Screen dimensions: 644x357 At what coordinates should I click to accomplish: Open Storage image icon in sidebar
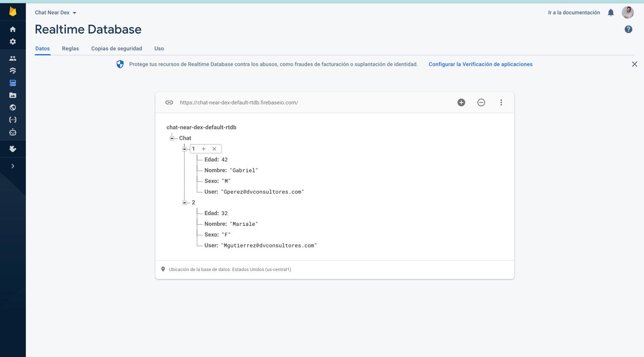tap(13, 95)
